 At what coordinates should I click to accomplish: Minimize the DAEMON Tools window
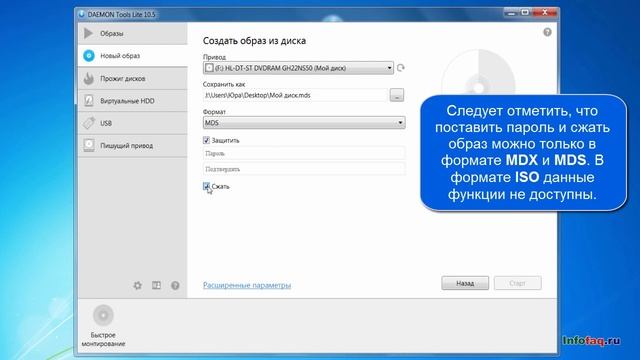pos(511,13)
